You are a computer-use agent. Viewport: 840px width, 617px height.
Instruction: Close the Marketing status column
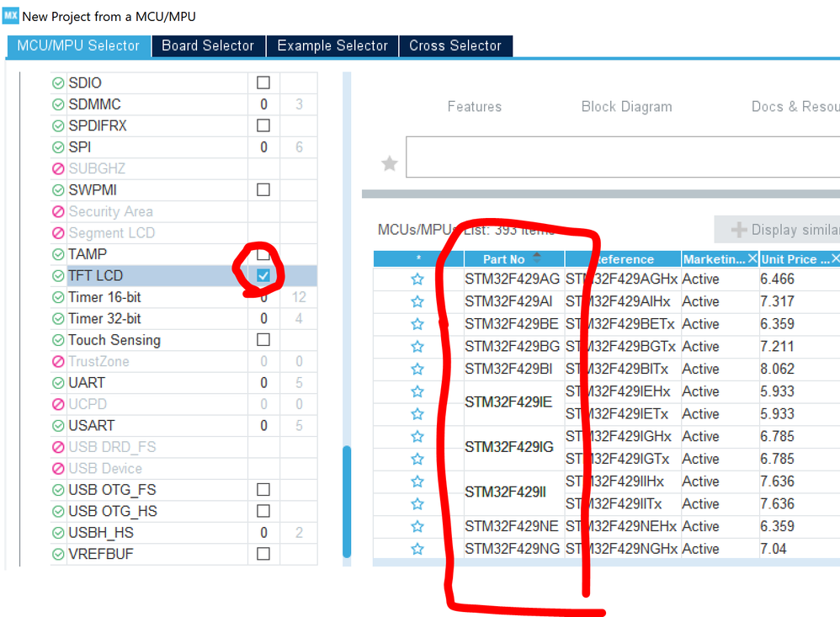click(x=752, y=258)
